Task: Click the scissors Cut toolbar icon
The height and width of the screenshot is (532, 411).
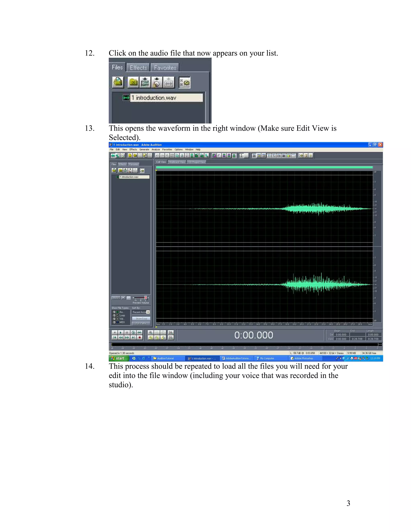Action: coord(182,155)
